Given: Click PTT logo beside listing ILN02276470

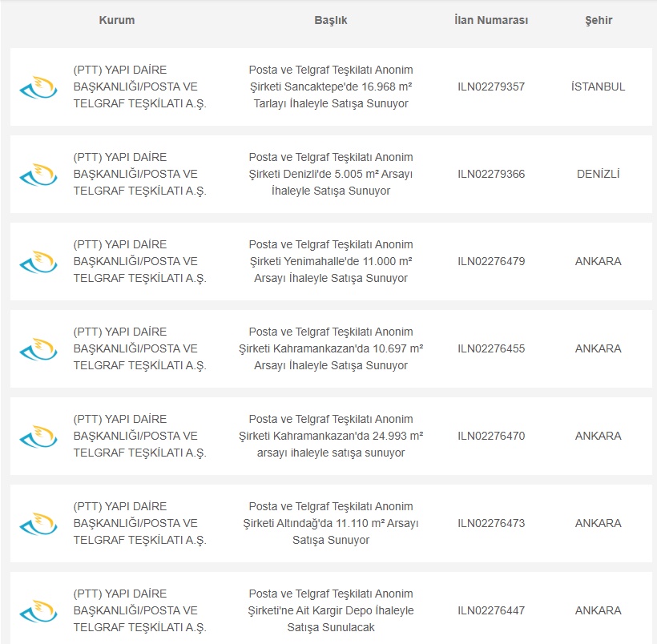Looking at the screenshot, I should pos(38,437).
